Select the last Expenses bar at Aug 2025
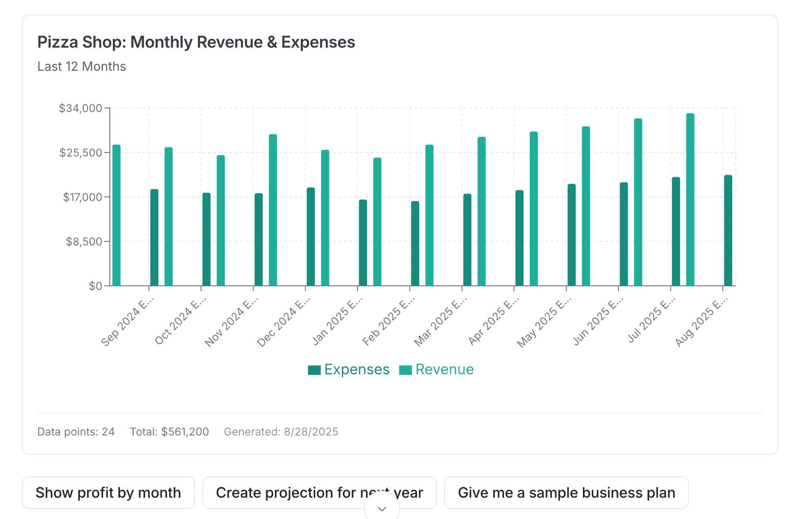Viewport: 812px width, 519px height. (x=728, y=230)
